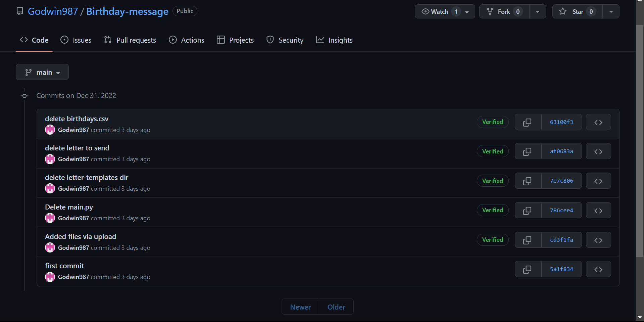
Task: Open the star lists dropdown arrow
Action: click(x=611, y=11)
